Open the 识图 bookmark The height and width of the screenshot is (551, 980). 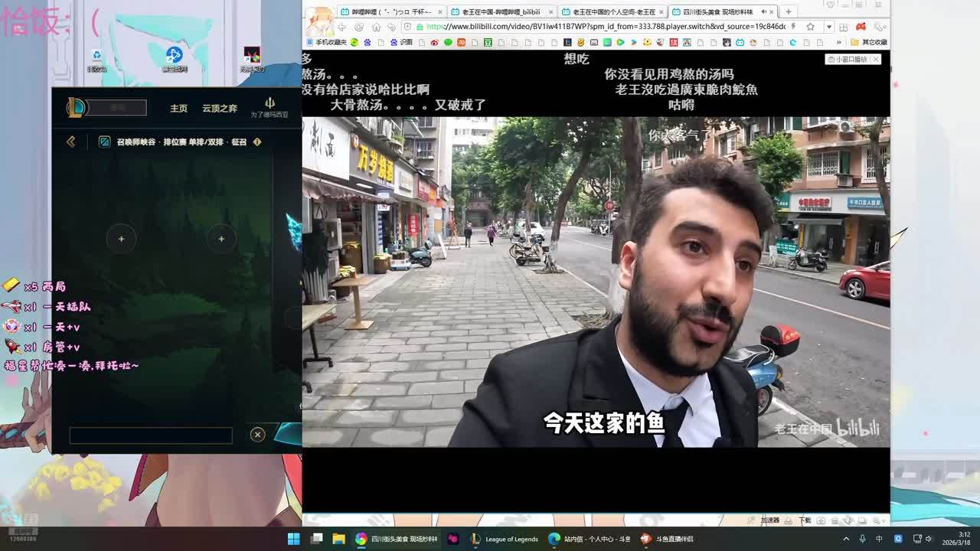tap(401, 42)
